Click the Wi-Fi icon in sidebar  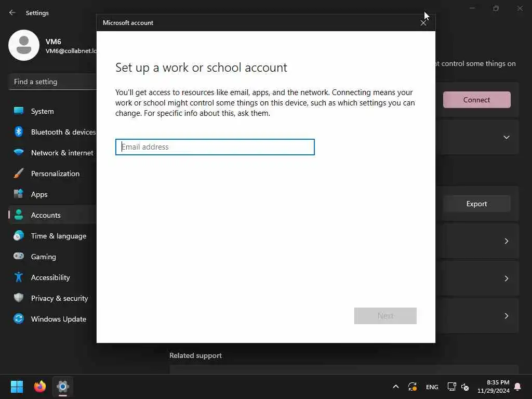click(x=19, y=152)
